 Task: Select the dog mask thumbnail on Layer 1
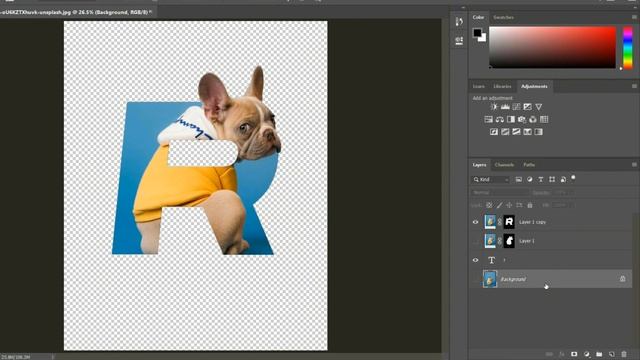click(509, 241)
